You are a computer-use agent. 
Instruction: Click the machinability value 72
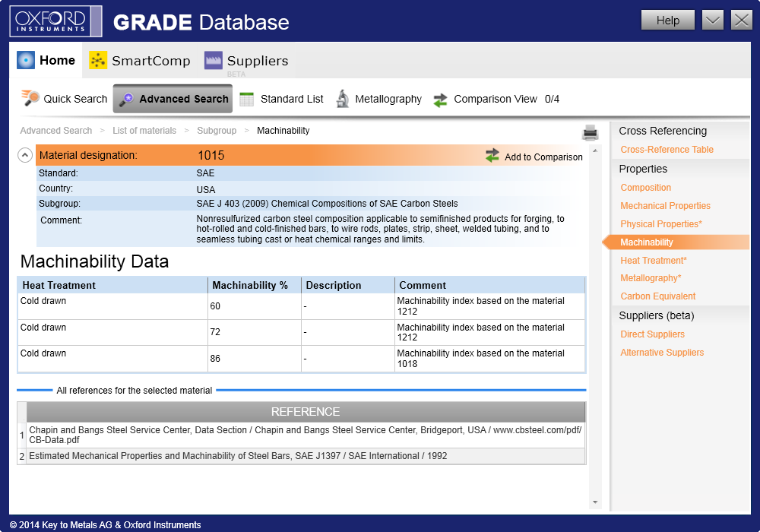215,332
